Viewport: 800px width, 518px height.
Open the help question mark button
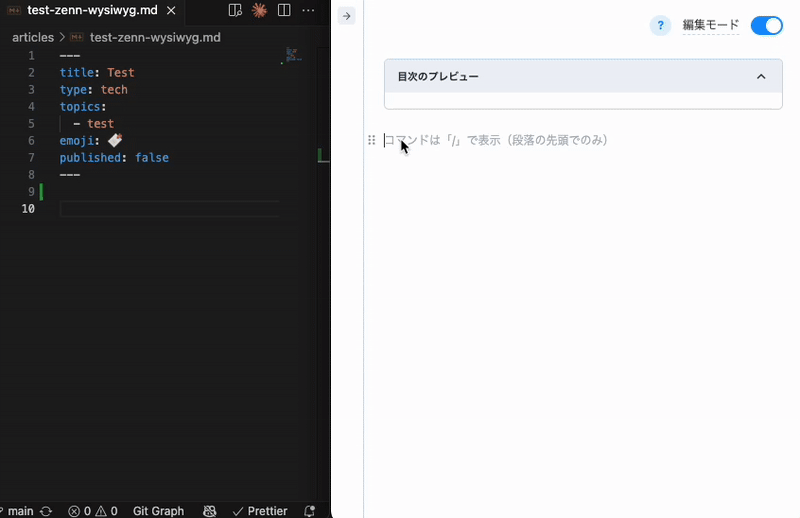(x=660, y=25)
